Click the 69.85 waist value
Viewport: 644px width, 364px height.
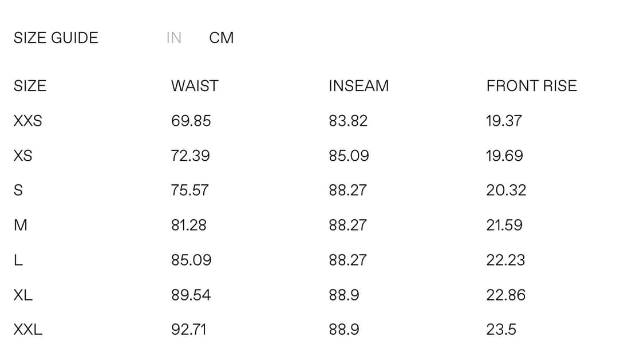coord(191,121)
